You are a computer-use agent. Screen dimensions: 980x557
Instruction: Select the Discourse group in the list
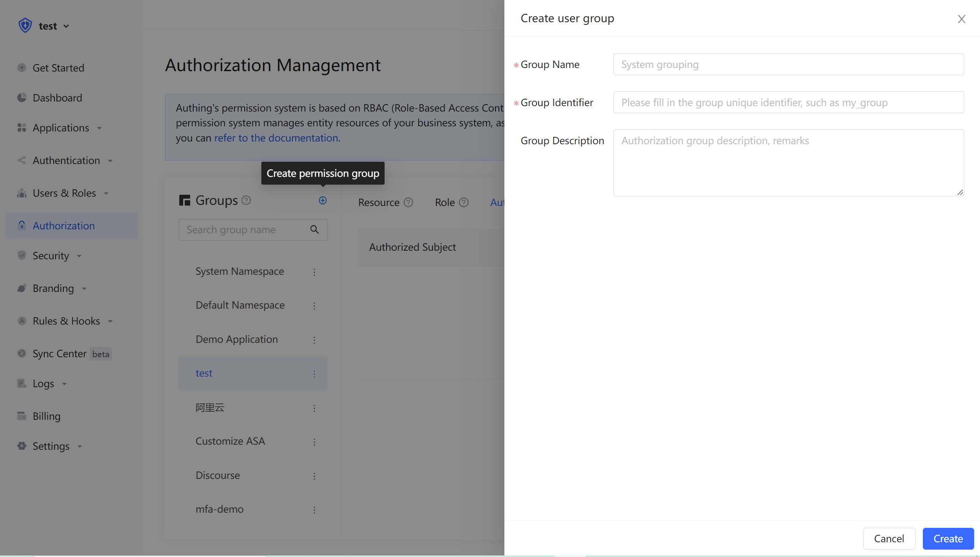coord(218,475)
